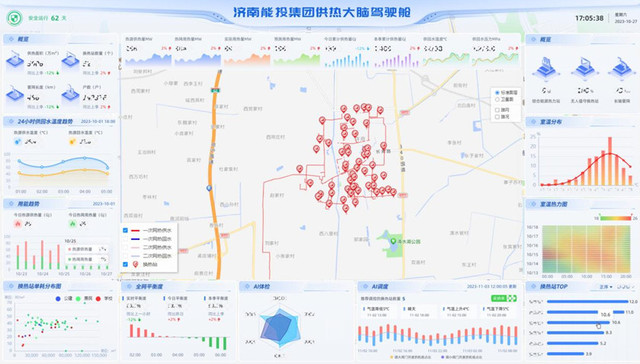Click the green button in AI调度 panel
This screenshot has height=364, width=640.
coord(499,298)
